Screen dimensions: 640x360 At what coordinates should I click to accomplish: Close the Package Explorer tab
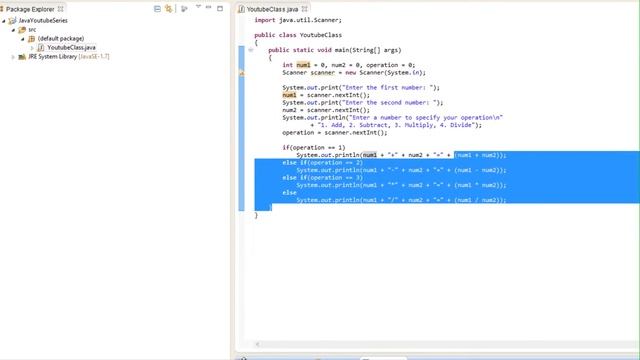pos(60,9)
